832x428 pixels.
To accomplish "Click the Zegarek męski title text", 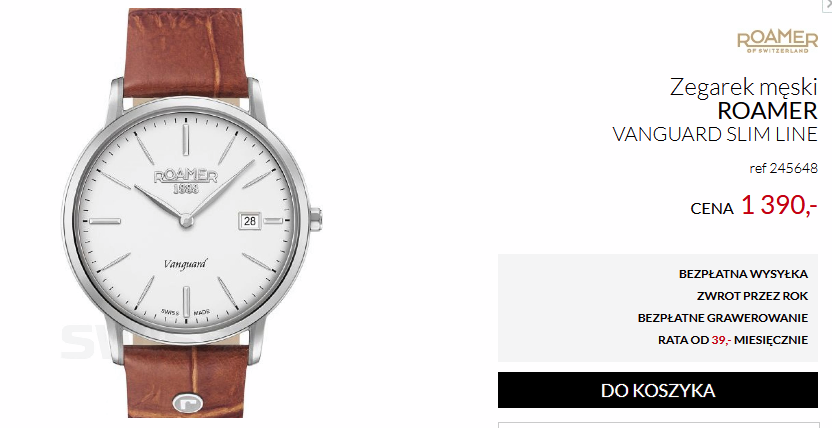I will coord(743,87).
